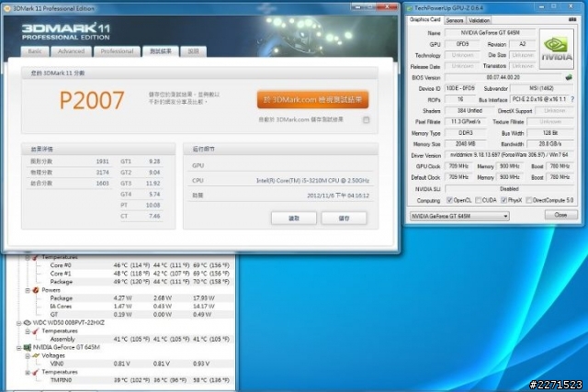Toggle the DirectCompute 5.0 checkbox
Viewport: 588px width, 392px height.
[x=529, y=200]
